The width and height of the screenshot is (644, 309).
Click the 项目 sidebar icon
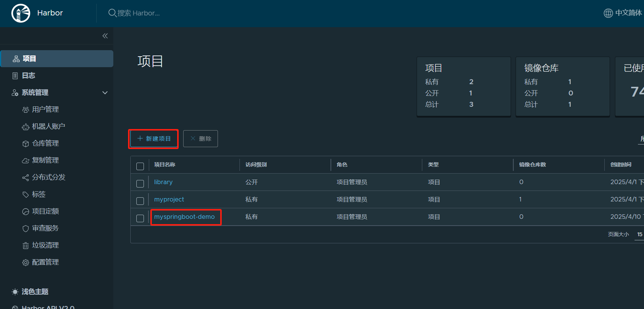pos(16,59)
